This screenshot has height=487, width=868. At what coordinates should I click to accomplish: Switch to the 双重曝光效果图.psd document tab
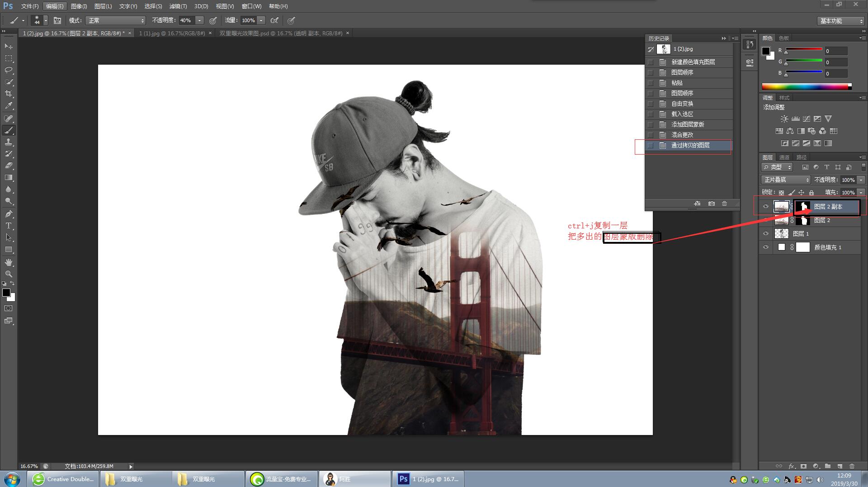280,33
